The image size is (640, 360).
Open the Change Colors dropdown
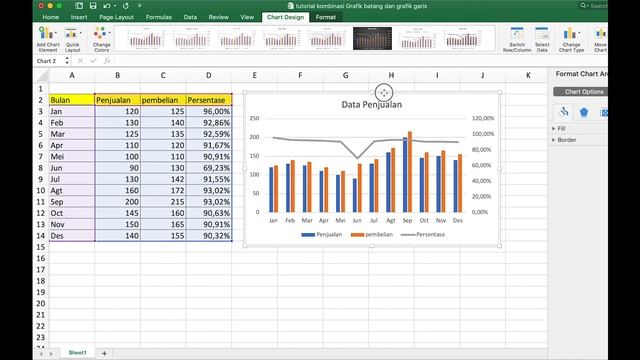102,40
